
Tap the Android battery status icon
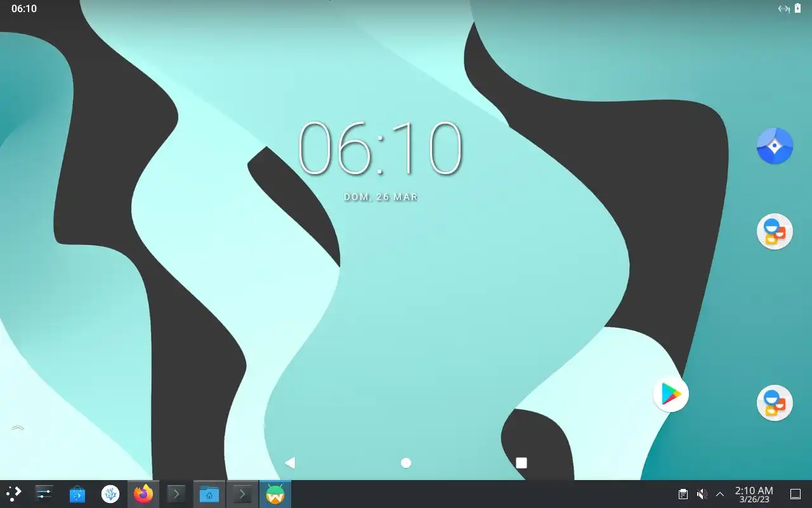pyautogui.click(x=797, y=8)
